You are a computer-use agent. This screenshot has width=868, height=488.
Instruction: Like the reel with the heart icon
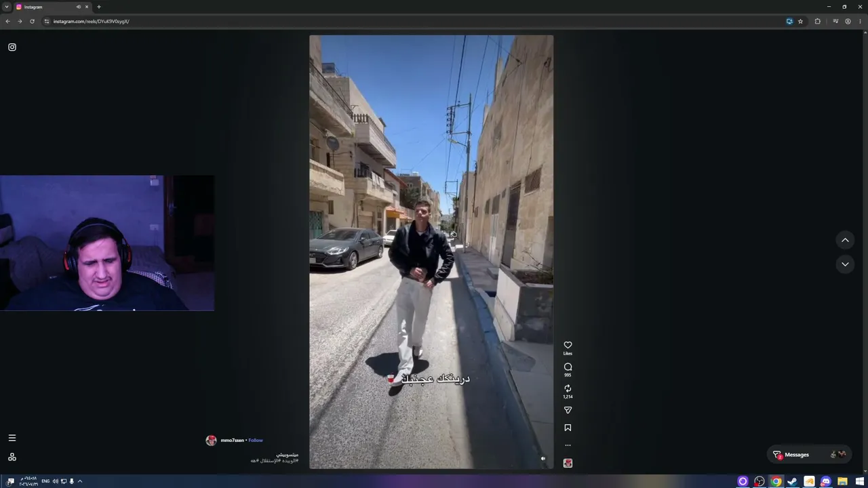568,345
